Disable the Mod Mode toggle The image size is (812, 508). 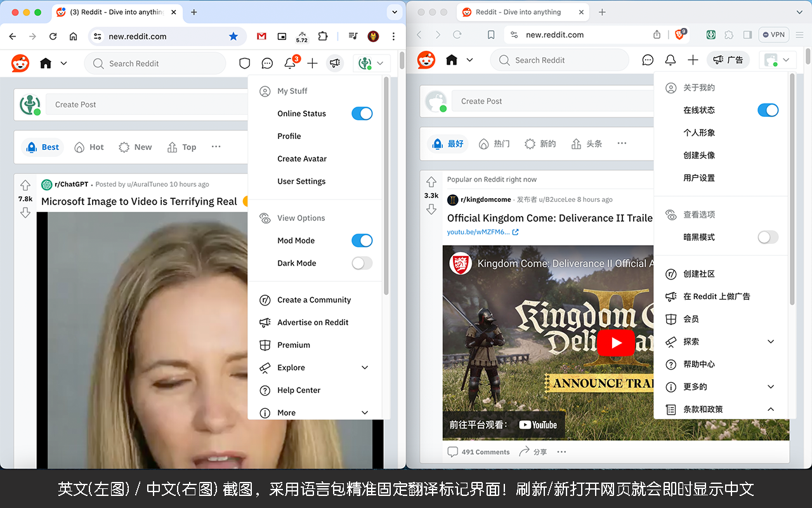pos(362,240)
